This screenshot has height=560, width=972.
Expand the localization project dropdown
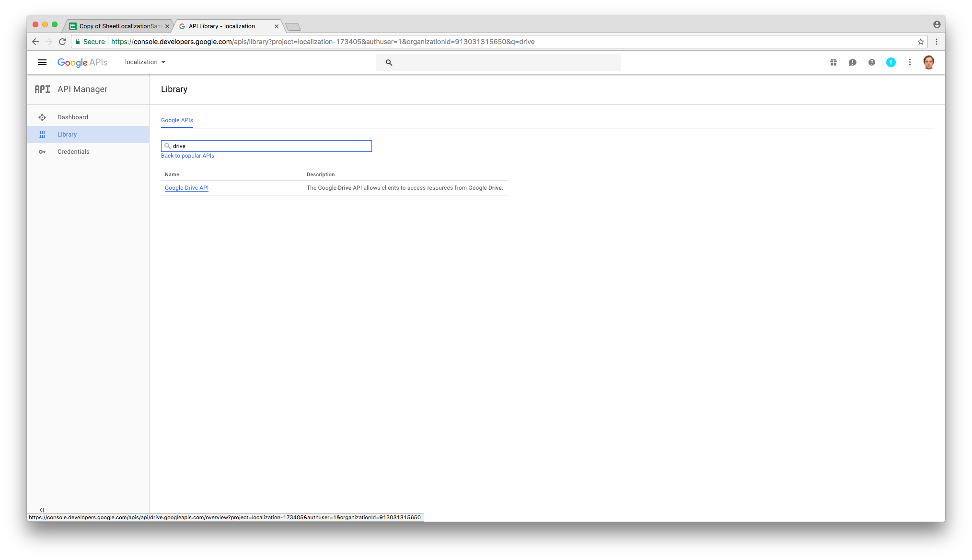[145, 62]
